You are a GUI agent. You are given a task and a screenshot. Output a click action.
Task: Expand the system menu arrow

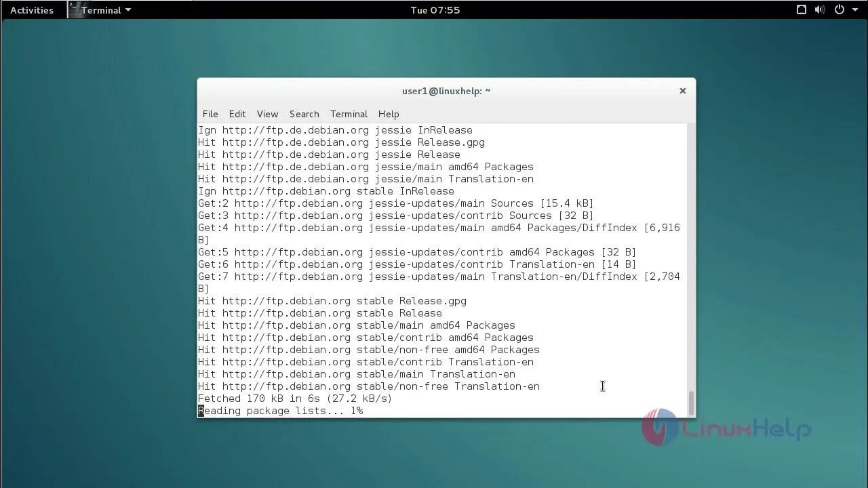pos(854,10)
